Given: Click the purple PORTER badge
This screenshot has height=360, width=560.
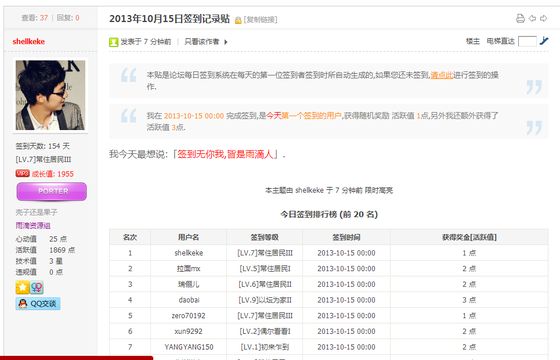Looking at the screenshot, I should point(52,191).
